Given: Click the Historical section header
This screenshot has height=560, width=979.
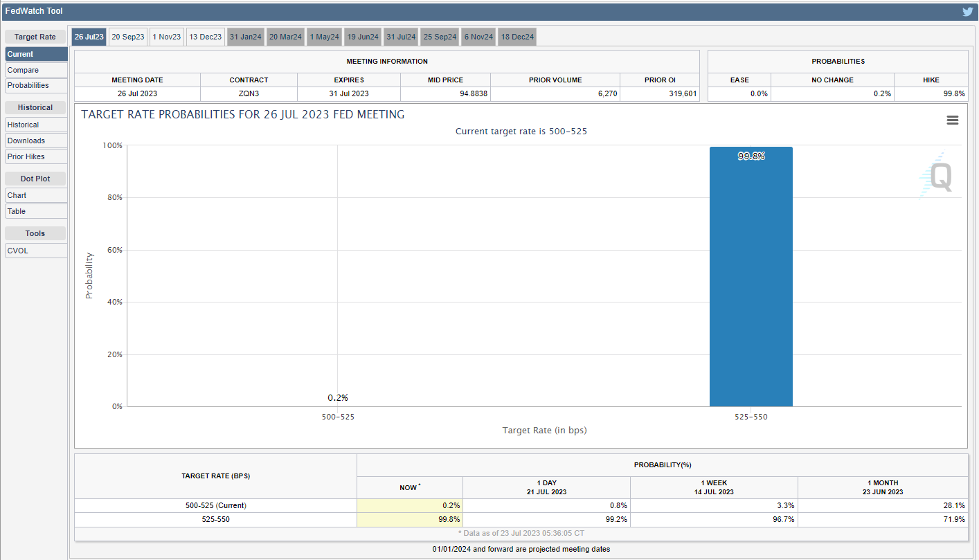Looking at the screenshot, I should (x=35, y=107).
